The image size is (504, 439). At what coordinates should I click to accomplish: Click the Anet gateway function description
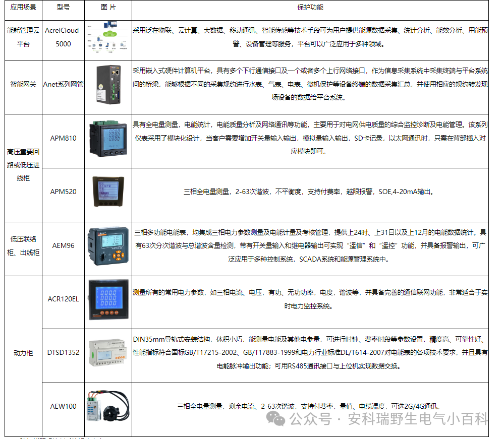tap(310, 84)
